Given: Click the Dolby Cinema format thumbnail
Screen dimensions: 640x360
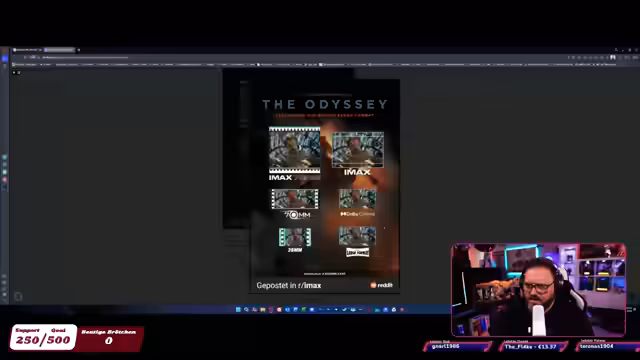Looking at the screenshot, I should click(x=357, y=199).
